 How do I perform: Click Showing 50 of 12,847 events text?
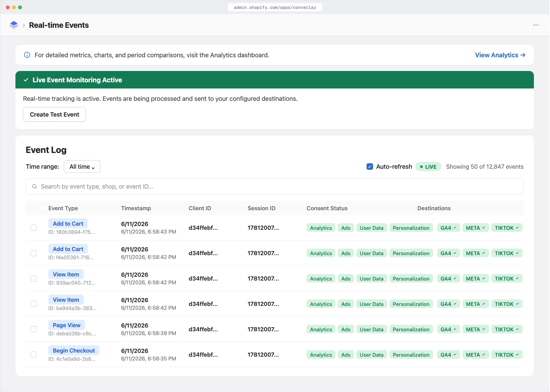coord(485,167)
